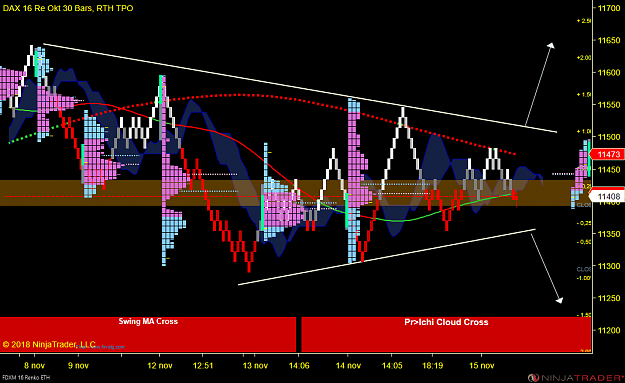Image resolution: width=625 pixels, height=383 pixels.
Task: Click the 11600 price axis label
Action: point(609,73)
